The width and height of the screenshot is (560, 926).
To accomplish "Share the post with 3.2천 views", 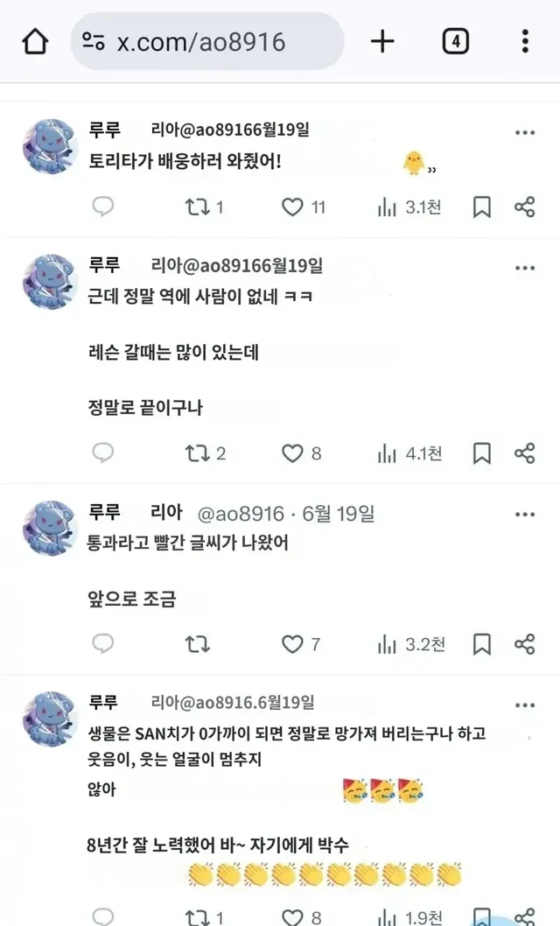I will pyautogui.click(x=525, y=644).
